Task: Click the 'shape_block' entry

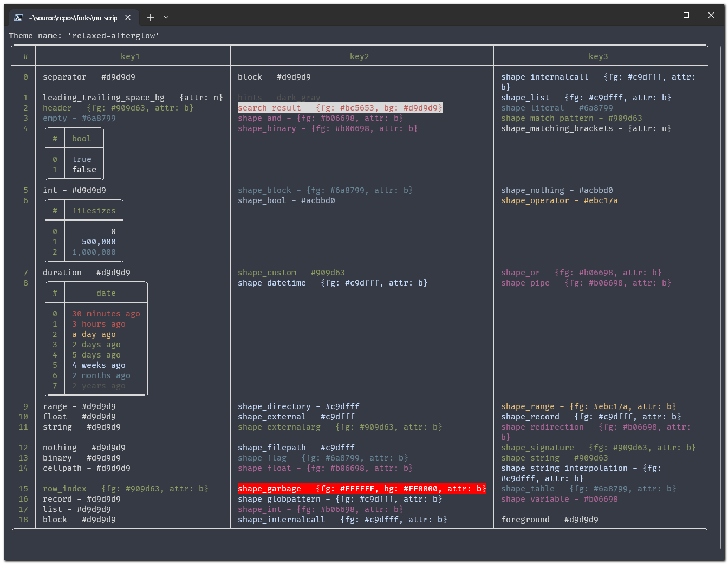Action: 326,190
